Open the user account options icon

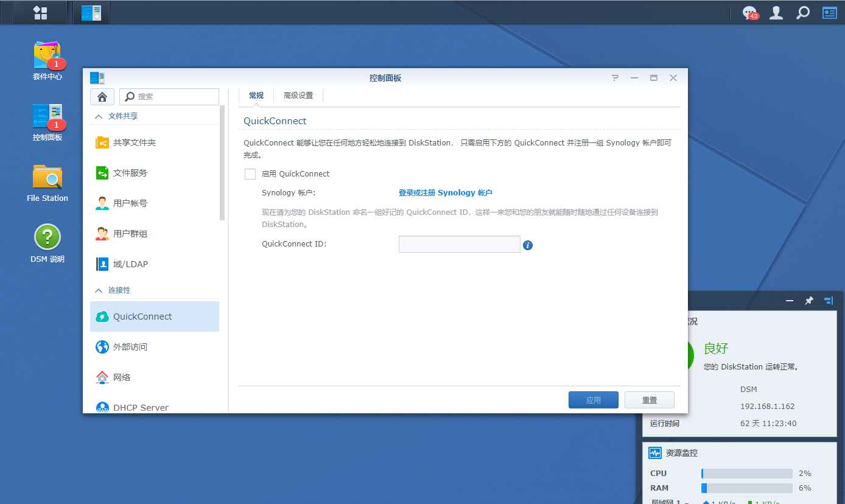point(776,12)
